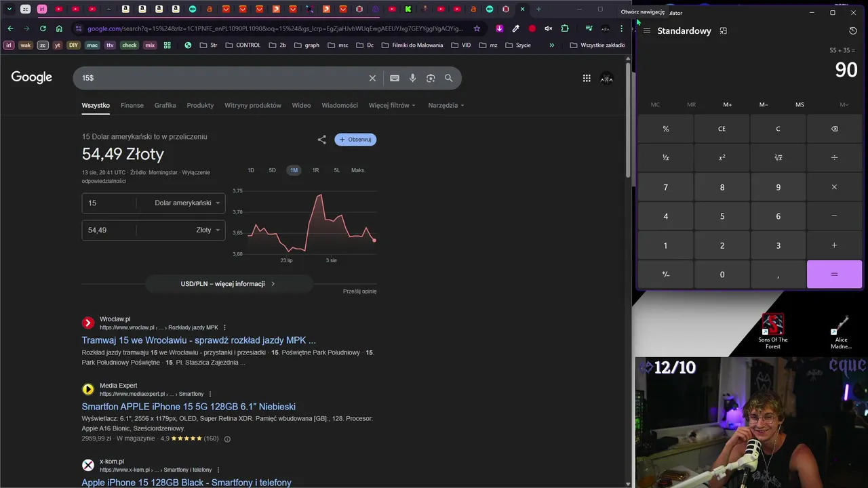Open Smartfon APPLE iPhone 15 result
868x488 pixels.
click(189, 407)
